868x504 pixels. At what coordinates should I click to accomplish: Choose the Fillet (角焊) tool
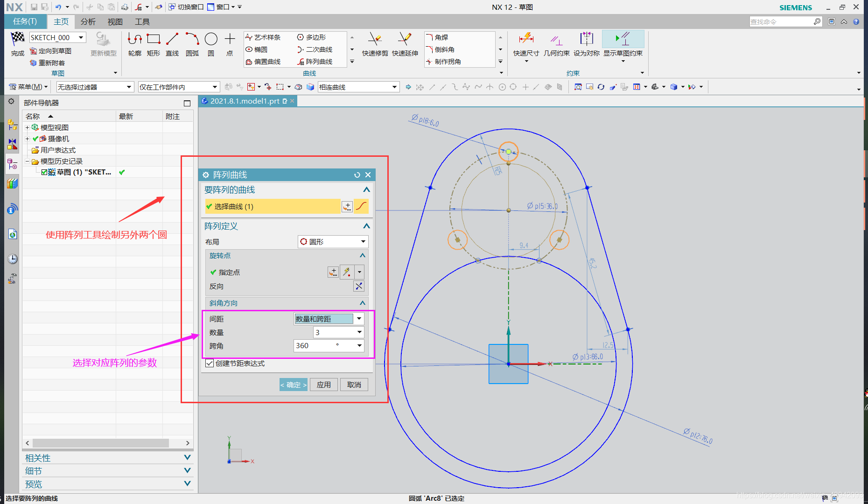click(x=437, y=37)
